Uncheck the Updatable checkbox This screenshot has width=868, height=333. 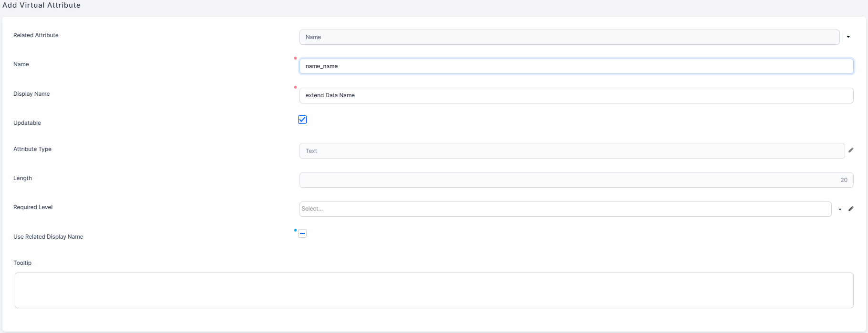click(302, 120)
